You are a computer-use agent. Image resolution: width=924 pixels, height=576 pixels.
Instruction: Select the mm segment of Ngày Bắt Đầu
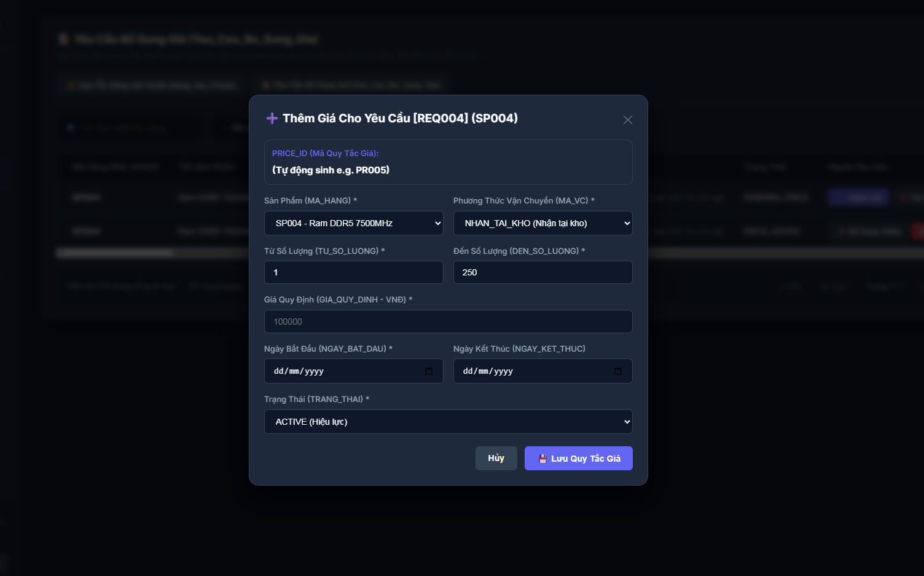(x=294, y=371)
